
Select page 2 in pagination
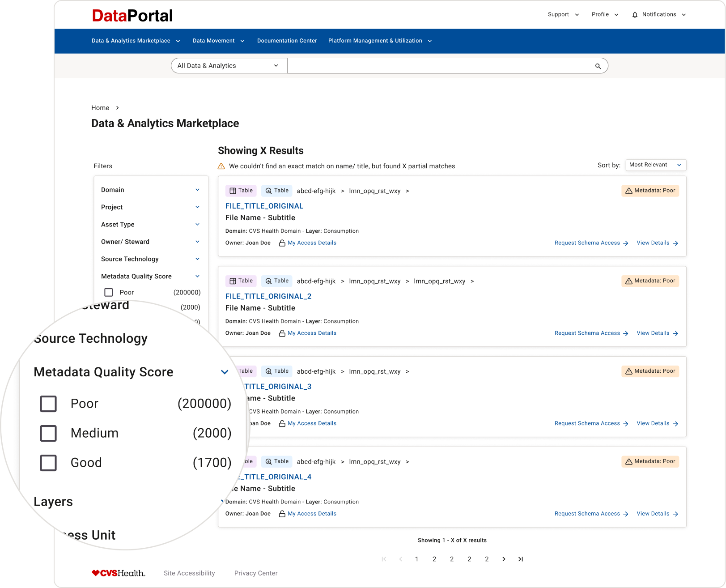(x=434, y=559)
